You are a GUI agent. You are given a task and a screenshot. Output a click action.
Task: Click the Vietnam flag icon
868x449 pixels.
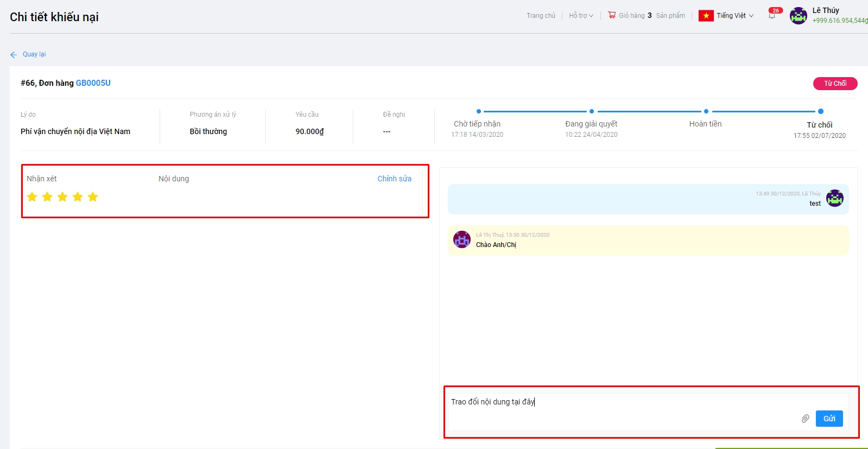pos(706,16)
